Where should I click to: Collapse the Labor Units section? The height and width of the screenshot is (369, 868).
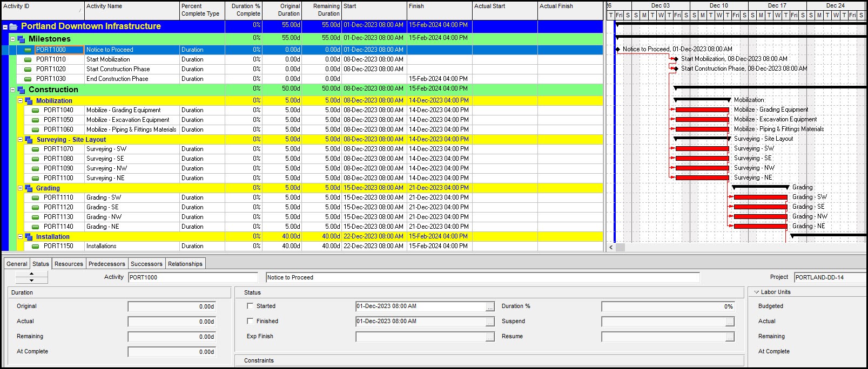pos(756,292)
